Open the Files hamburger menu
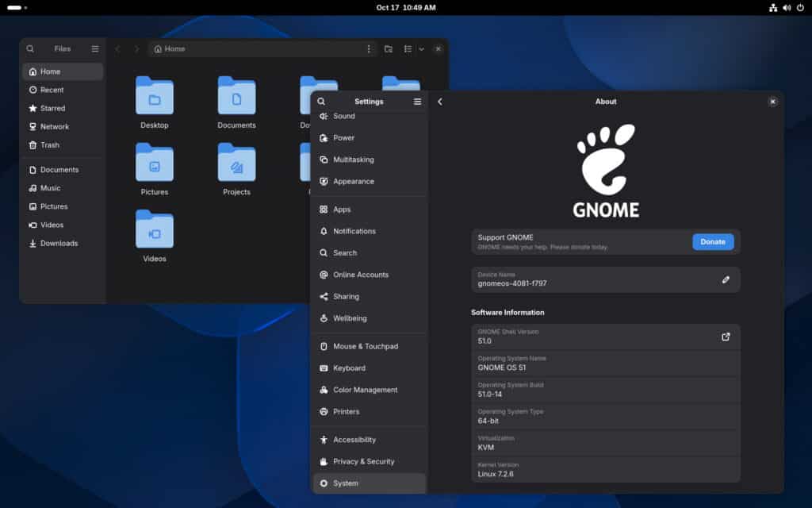 (x=95, y=48)
